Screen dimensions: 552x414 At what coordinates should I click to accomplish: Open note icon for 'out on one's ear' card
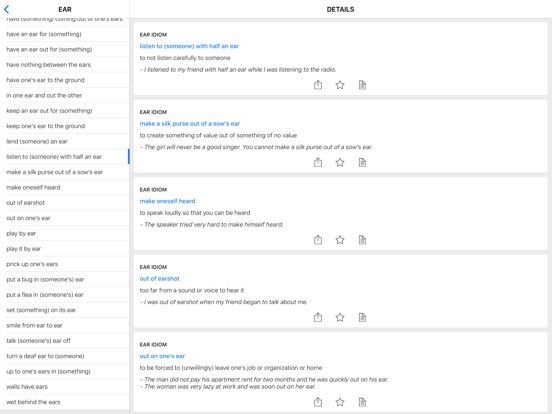(362, 402)
